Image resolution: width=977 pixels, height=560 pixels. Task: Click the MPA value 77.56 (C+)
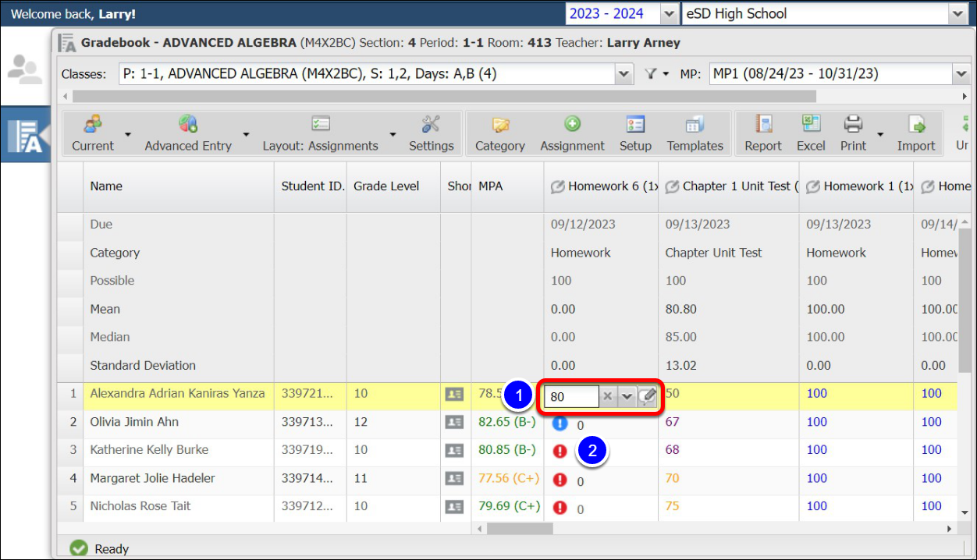tap(509, 478)
